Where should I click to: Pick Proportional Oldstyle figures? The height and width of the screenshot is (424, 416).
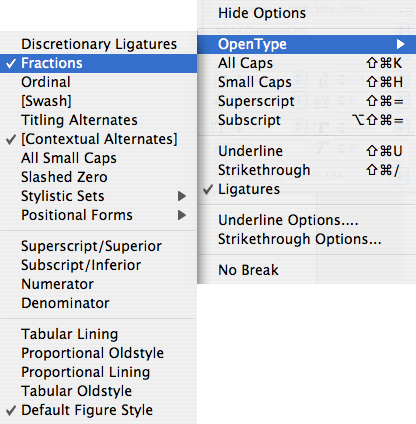98,353
